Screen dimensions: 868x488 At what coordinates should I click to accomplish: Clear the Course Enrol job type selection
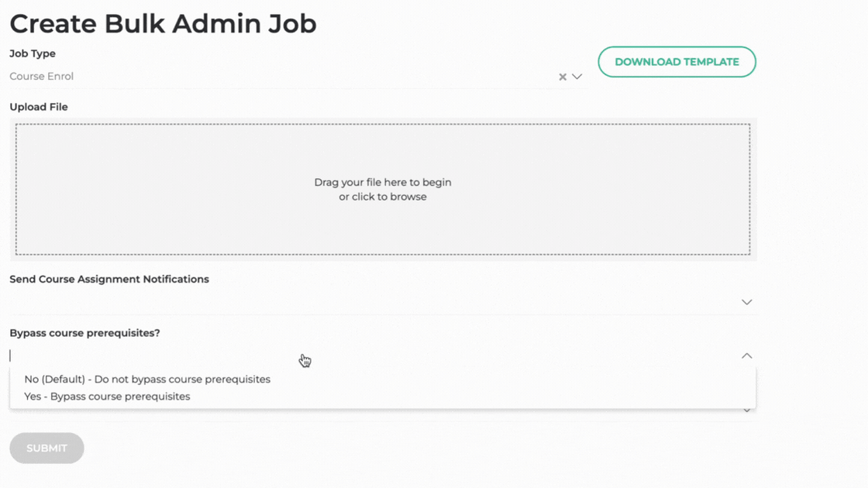click(x=563, y=77)
